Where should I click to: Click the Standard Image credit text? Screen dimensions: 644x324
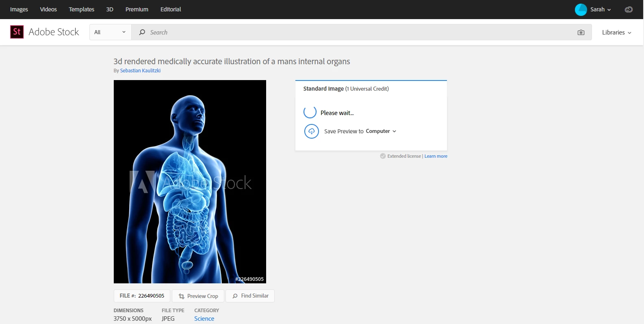(346, 89)
